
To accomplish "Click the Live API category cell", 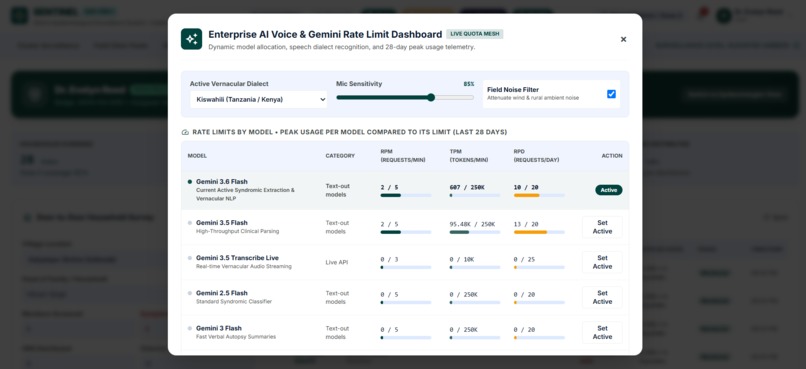I will 337,263.
